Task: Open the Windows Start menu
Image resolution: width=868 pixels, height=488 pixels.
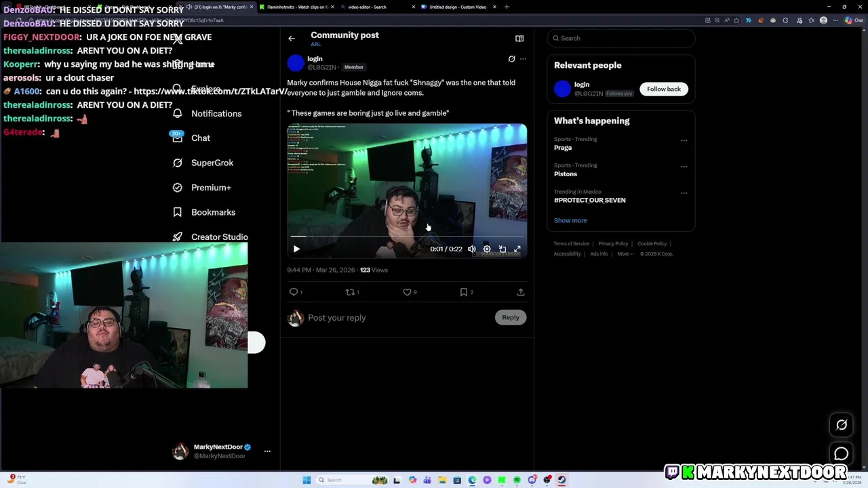Action: tap(307, 480)
